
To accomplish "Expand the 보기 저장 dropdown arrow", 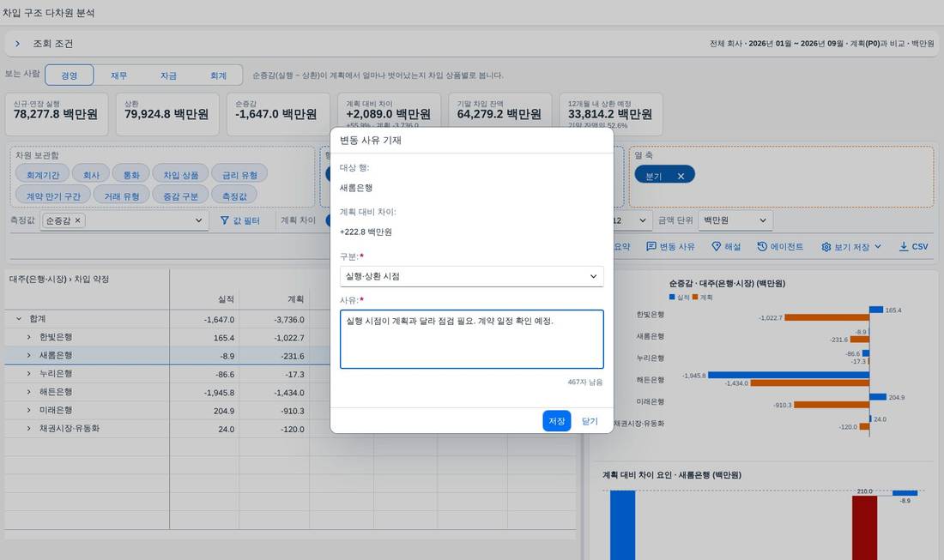I will pyautogui.click(x=878, y=247).
